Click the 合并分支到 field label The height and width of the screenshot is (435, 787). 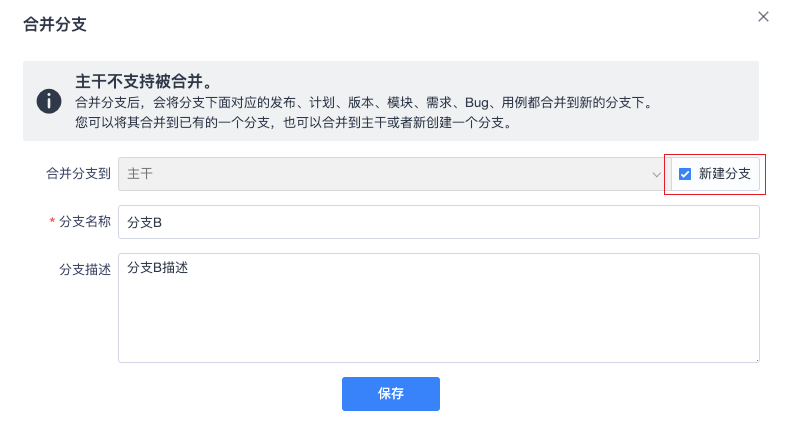(78, 174)
